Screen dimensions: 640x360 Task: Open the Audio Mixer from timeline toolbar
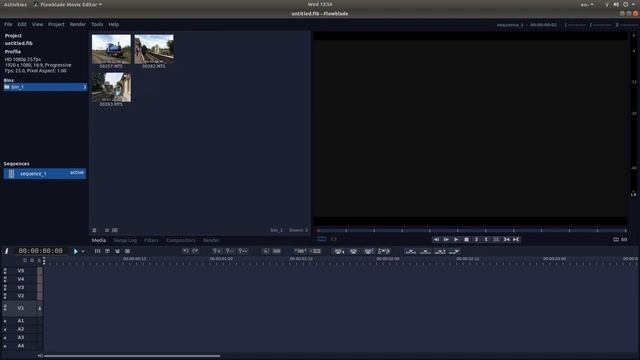(97, 251)
